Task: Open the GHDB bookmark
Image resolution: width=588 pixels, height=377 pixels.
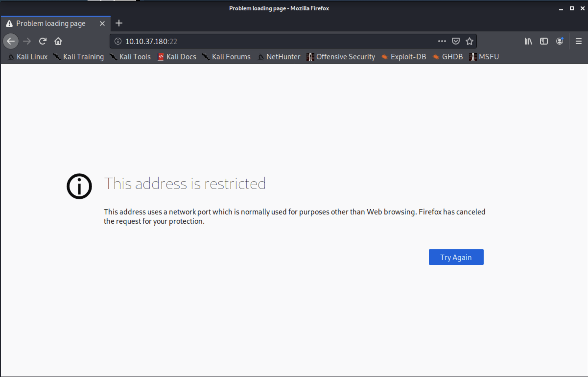Action: point(448,57)
